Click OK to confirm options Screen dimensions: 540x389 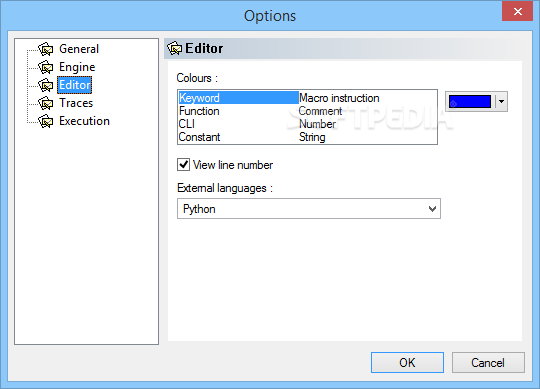tap(407, 362)
